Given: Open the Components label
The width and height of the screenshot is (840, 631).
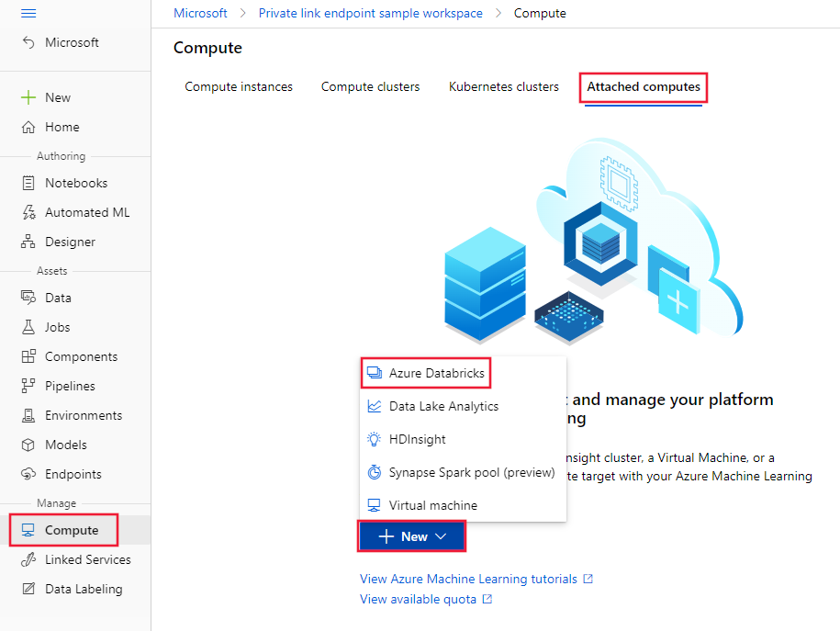Looking at the screenshot, I should tap(82, 356).
